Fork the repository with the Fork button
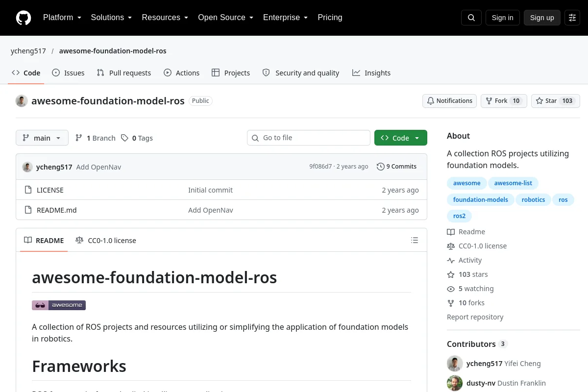Image resolution: width=588 pixels, height=392 pixels. 504,101
